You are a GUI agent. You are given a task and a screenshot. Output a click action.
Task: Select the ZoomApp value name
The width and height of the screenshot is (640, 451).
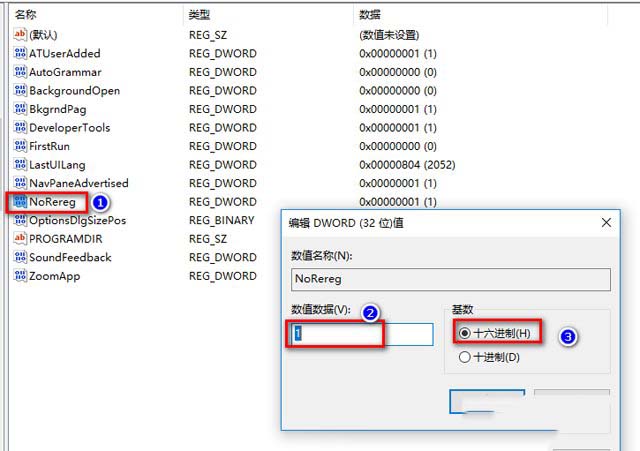point(55,276)
